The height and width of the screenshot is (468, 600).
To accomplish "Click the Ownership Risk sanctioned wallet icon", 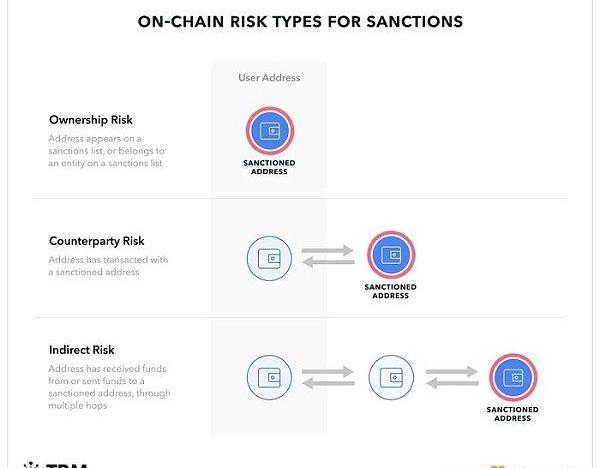I will (270, 130).
